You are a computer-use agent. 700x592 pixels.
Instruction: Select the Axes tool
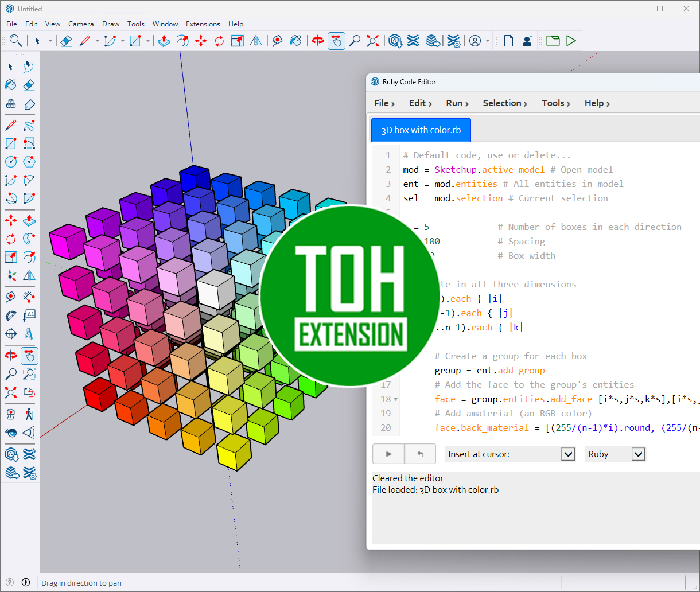tap(10, 276)
